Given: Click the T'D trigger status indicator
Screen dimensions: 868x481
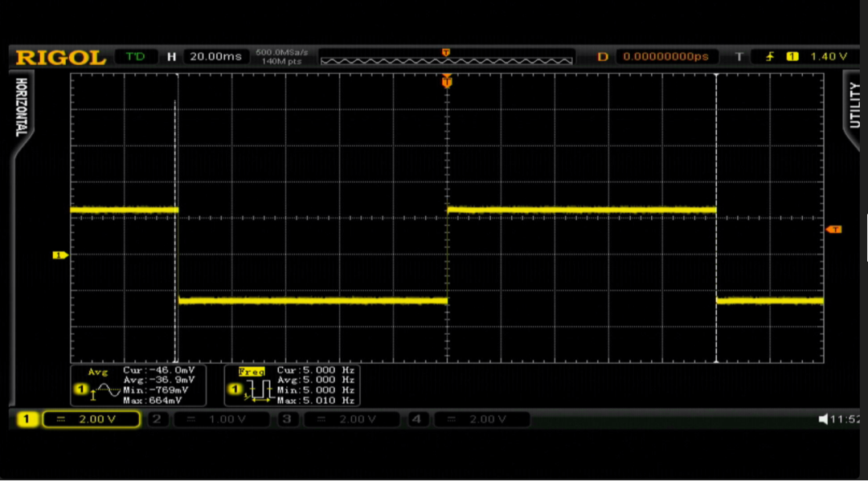Looking at the screenshot, I should [136, 56].
